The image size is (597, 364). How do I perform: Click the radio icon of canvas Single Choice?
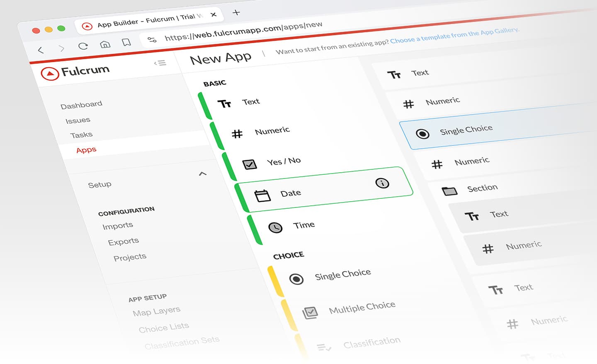tap(422, 134)
